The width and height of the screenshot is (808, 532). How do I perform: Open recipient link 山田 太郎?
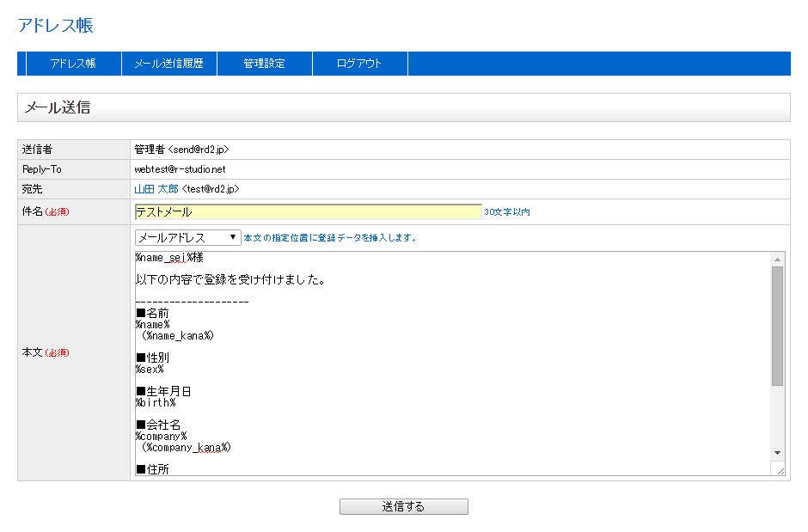coord(156,189)
